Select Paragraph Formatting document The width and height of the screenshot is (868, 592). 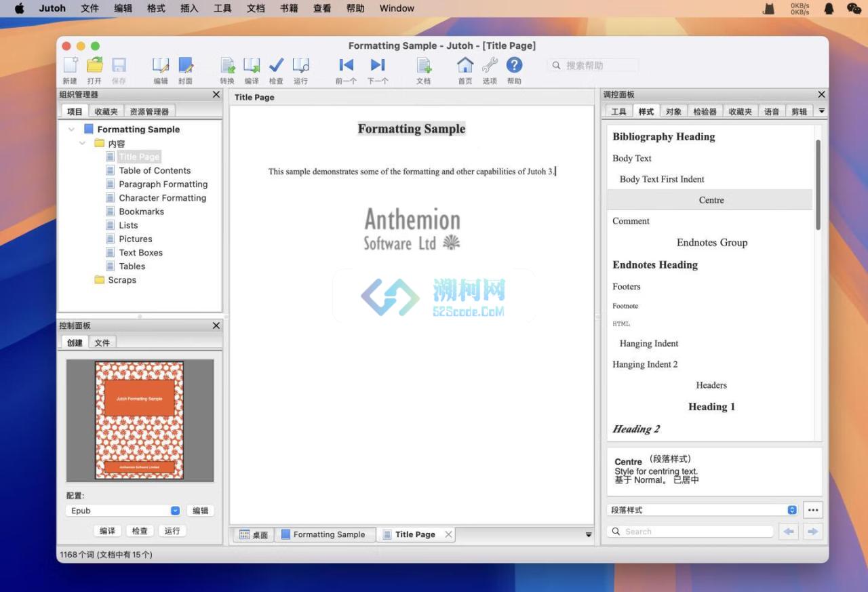[x=163, y=184]
